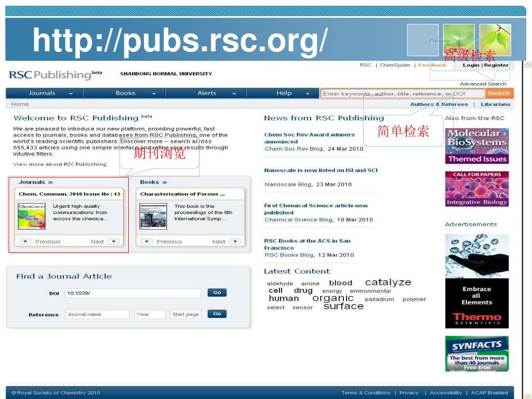Open Accessibility footer link
The image size is (532, 399).
point(446,393)
